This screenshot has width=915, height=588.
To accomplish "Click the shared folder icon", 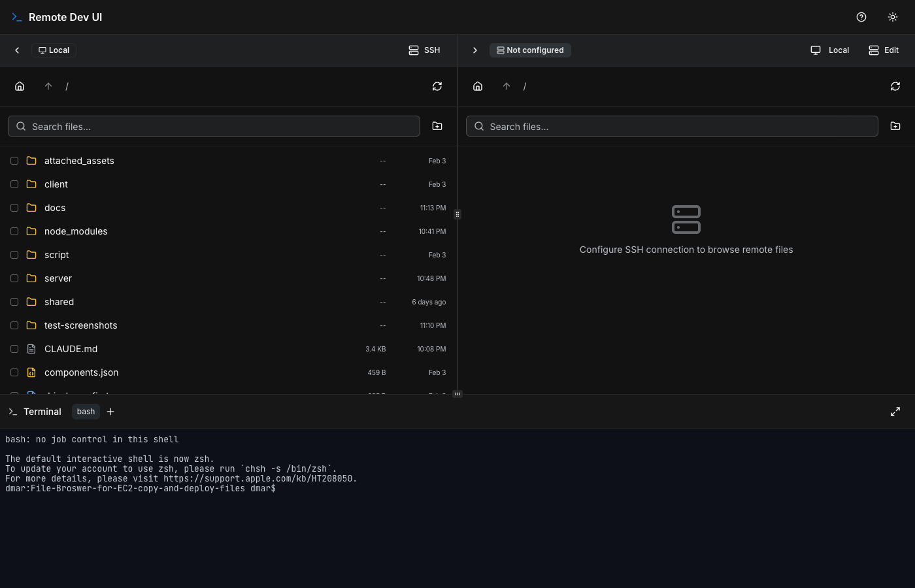I will 31,302.
